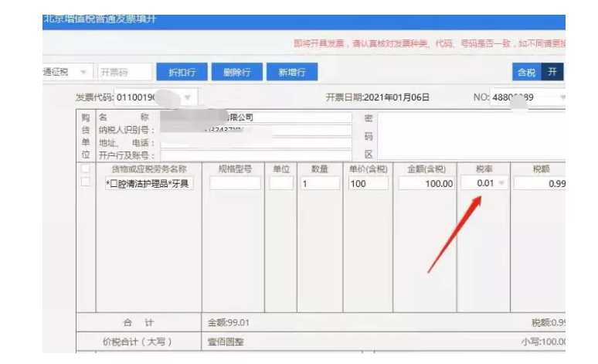Screen dimensions: 598x364
Task: Click the 数量 field showing 1
Action: coord(320,183)
